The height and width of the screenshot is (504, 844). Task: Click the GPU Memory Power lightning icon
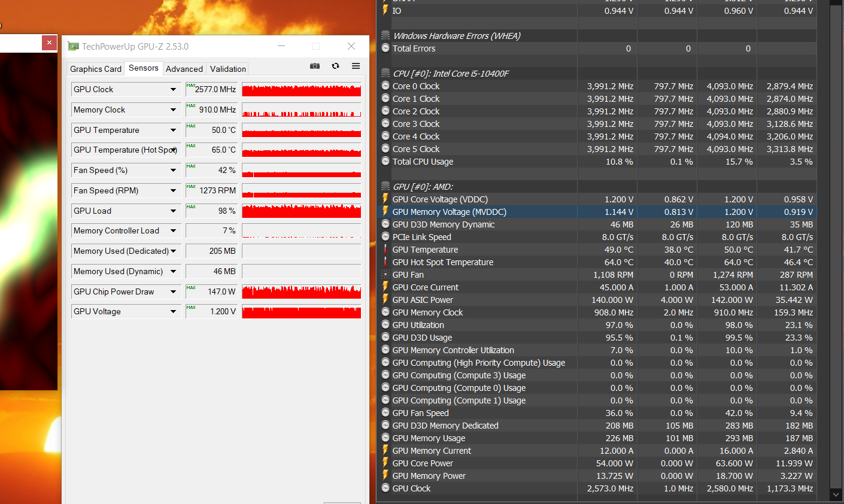[x=385, y=476]
